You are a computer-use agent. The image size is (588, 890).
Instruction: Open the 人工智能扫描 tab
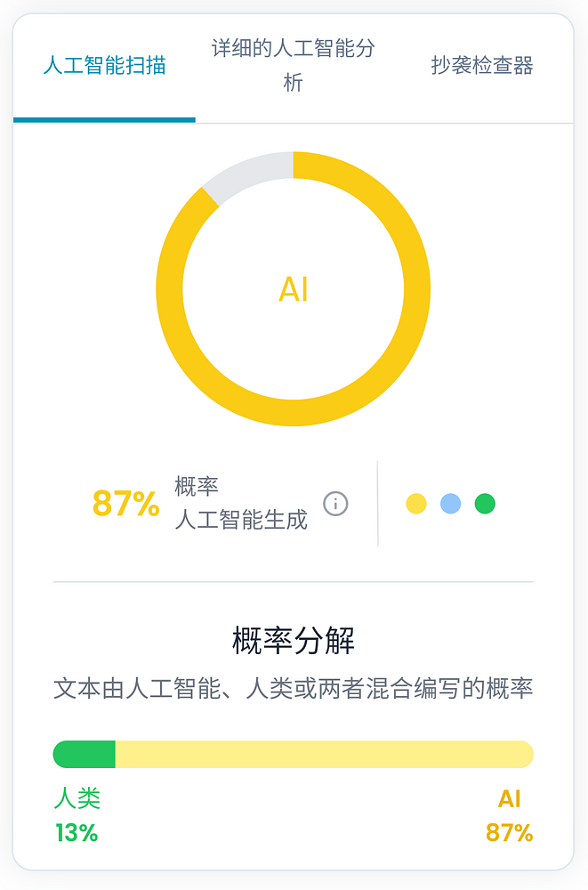coord(104,65)
